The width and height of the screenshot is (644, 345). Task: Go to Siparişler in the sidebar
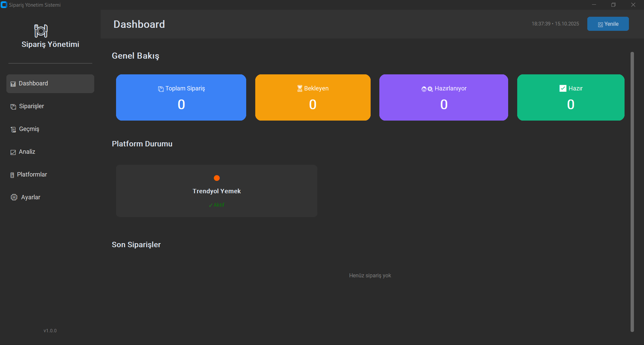point(50,107)
